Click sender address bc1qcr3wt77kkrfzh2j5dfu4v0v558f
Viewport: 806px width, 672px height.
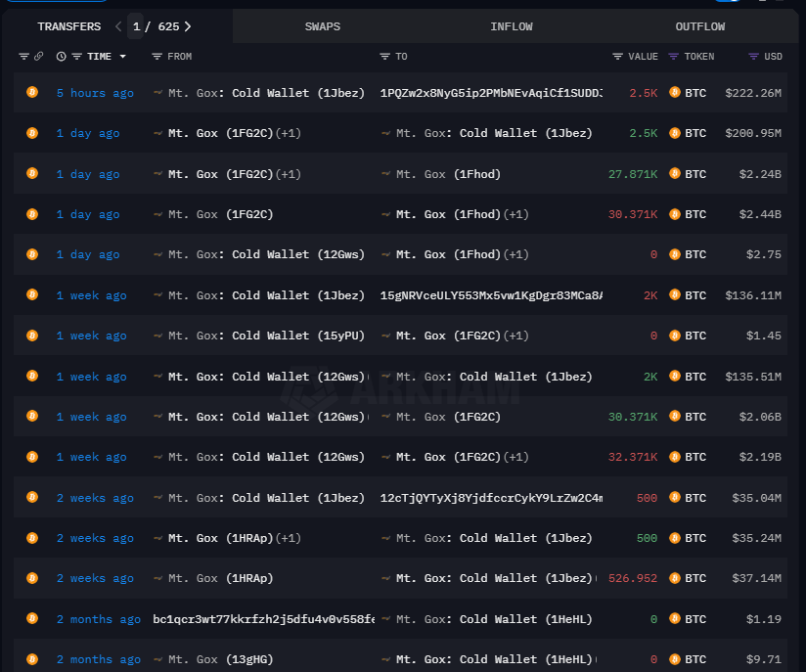point(264,619)
